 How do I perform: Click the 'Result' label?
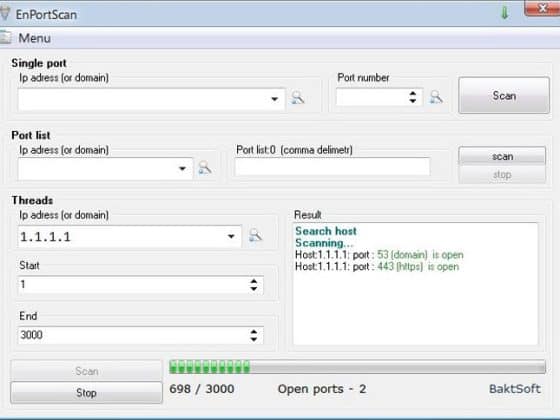(x=308, y=215)
